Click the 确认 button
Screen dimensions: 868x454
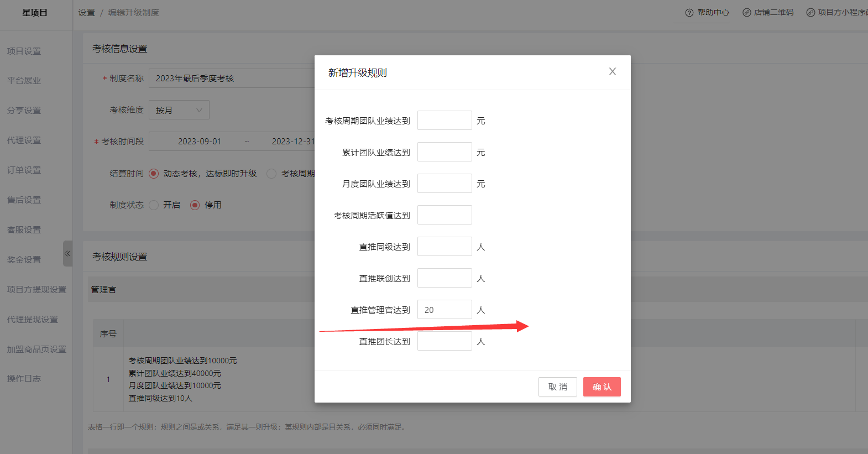[x=602, y=387]
